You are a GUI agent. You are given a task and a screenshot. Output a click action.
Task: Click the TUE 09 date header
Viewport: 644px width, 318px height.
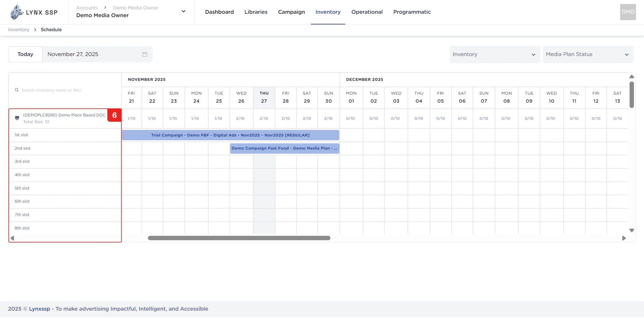[529, 97]
